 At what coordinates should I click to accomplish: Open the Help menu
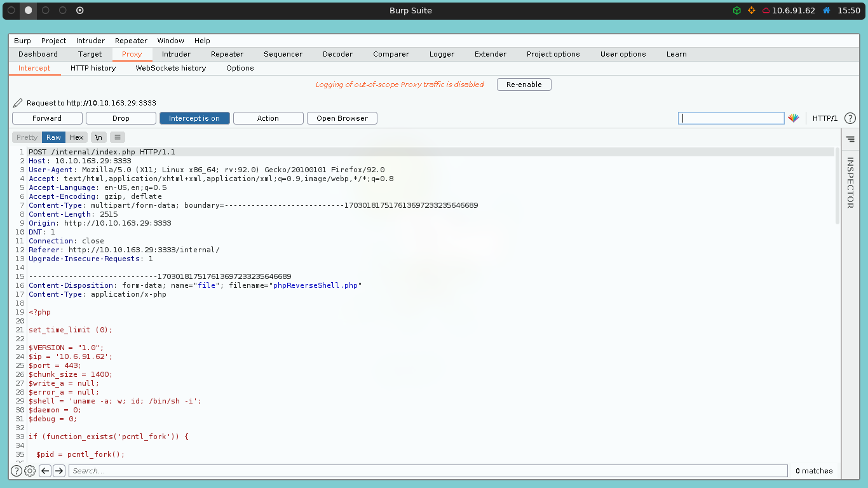point(202,41)
